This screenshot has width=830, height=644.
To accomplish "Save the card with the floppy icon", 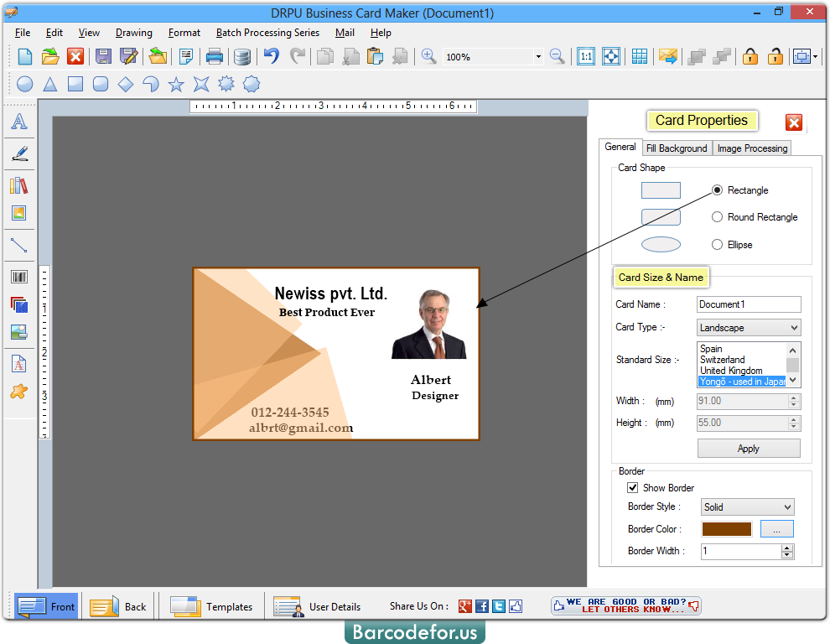I will 103,56.
